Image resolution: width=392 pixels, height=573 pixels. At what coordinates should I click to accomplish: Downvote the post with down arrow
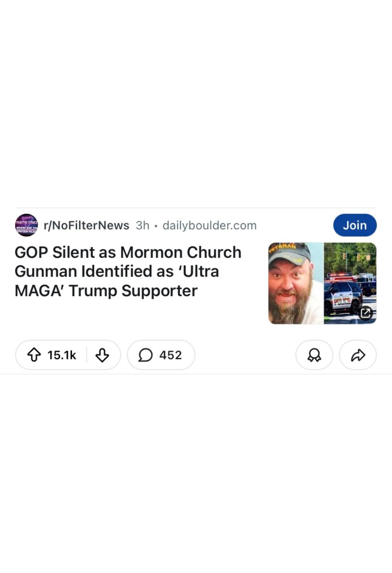click(x=102, y=355)
